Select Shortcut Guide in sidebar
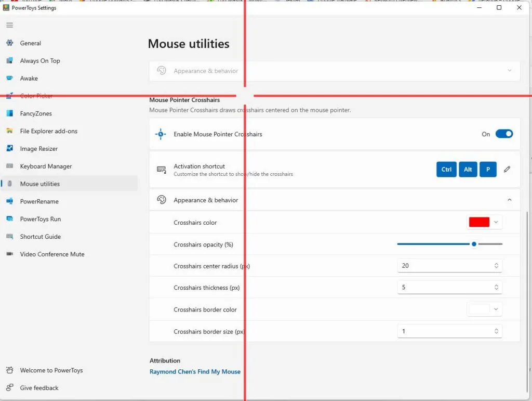532x401 pixels. (x=69, y=237)
